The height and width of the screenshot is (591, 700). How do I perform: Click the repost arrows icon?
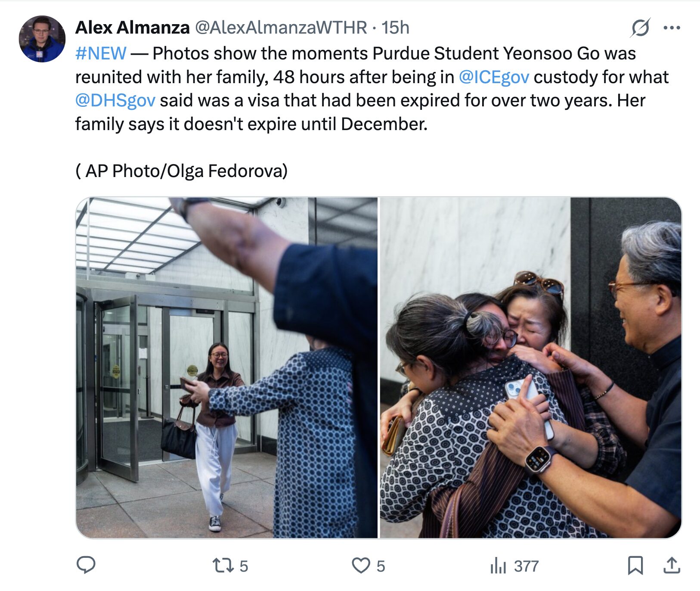click(223, 565)
